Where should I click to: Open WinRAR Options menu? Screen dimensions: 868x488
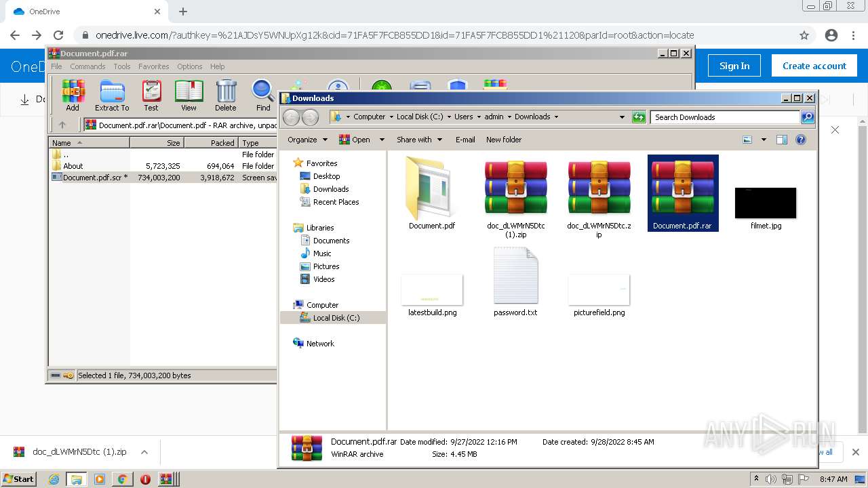pyautogui.click(x=190, y=66)
